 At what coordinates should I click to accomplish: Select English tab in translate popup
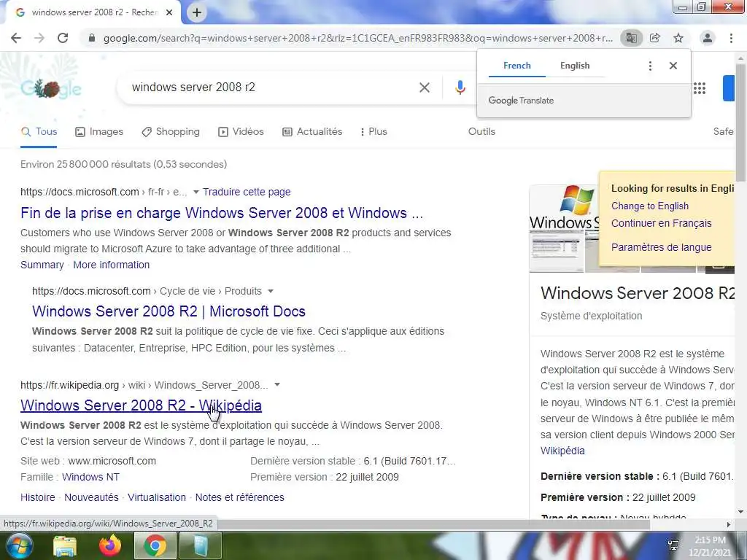[575, 66]
